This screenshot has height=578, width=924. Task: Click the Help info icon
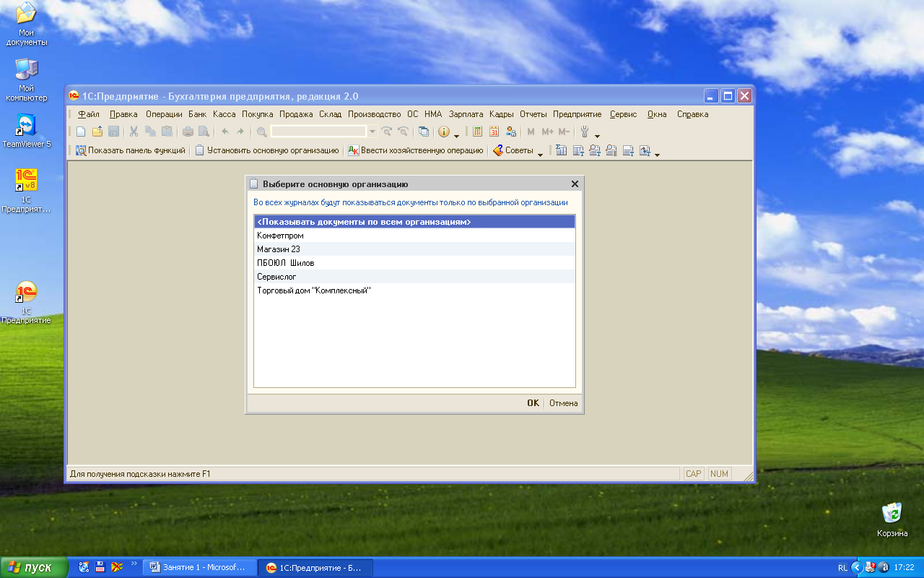click(444, 131)
